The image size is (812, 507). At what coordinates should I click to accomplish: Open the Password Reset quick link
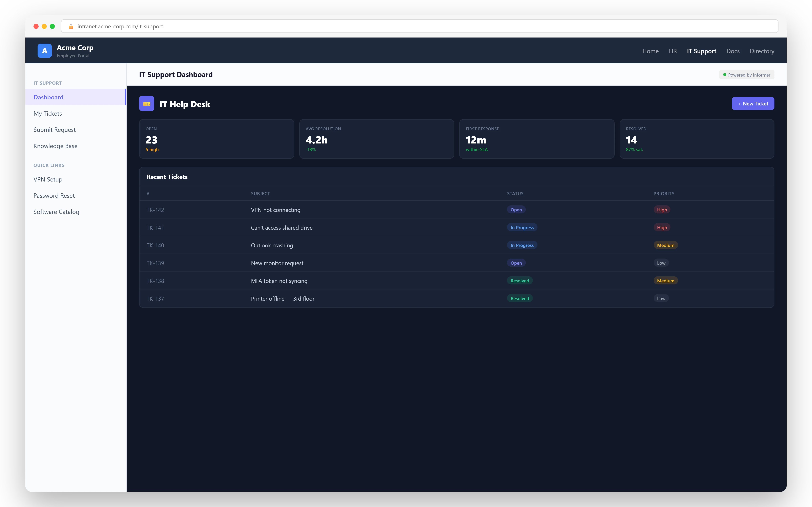click(x=54, y=196)
